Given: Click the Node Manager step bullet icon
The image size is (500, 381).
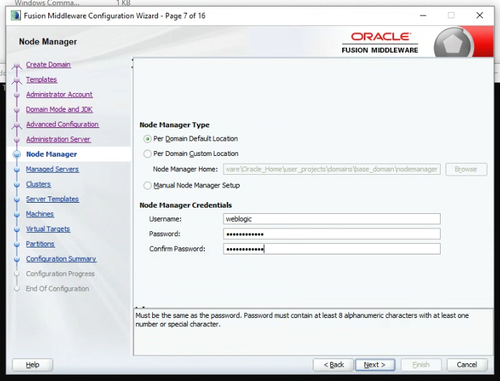Looking at the screenshot, I should (17, 154).
